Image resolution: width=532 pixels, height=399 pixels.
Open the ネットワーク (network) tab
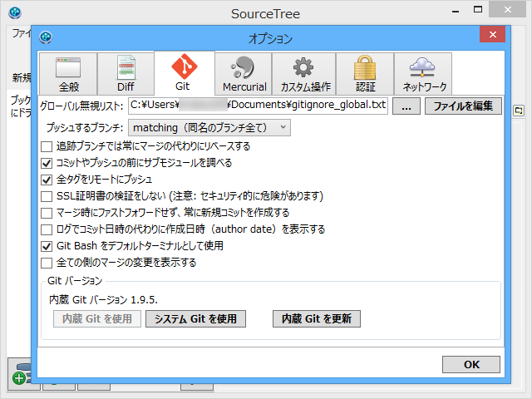[x=423, y=74]
